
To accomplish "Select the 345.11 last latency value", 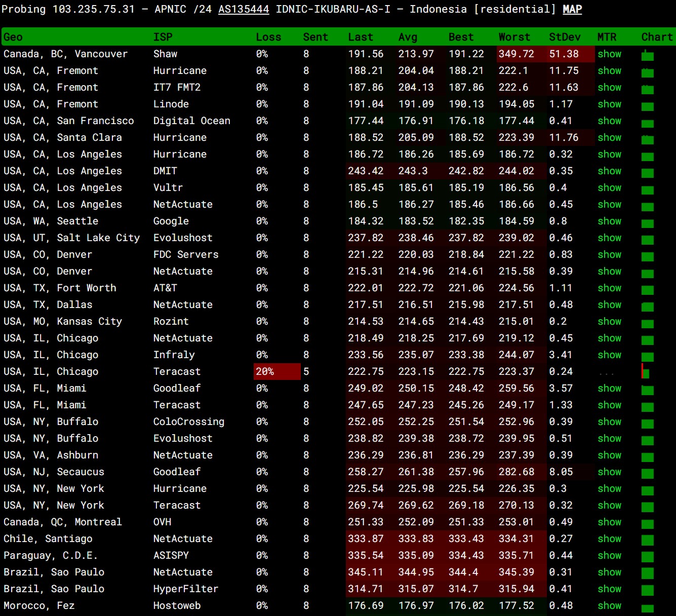I will pos(366,572).
